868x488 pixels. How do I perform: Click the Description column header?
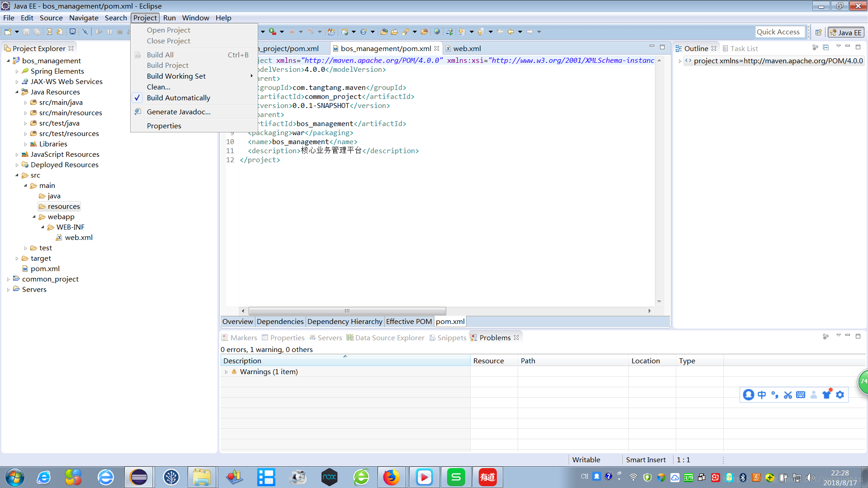[x=345, y=361]
